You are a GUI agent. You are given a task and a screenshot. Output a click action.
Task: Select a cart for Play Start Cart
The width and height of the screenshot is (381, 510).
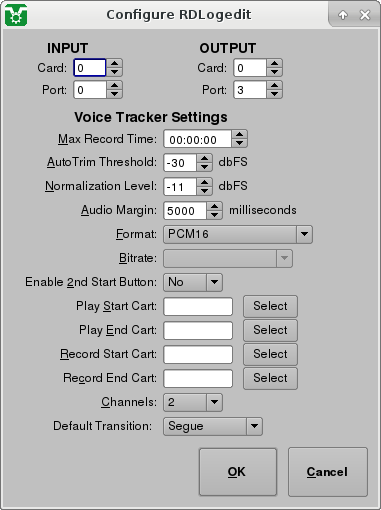pyautogui.click(x=270, y=306)
